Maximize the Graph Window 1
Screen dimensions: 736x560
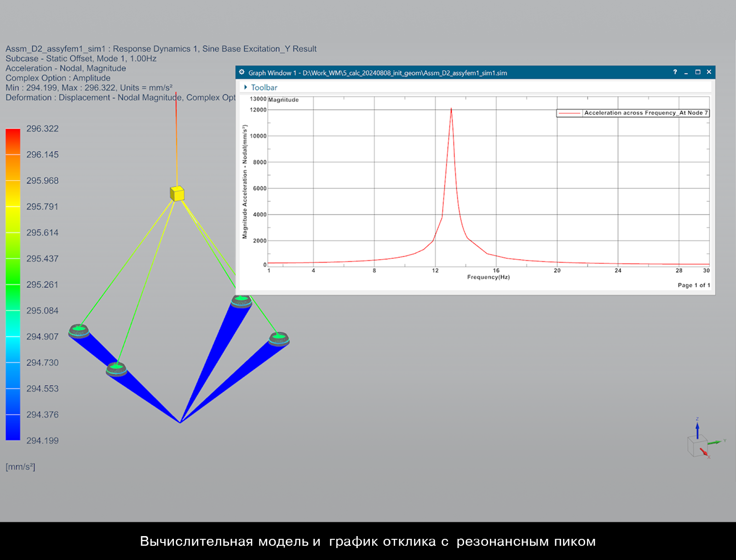tap(697, 72)
